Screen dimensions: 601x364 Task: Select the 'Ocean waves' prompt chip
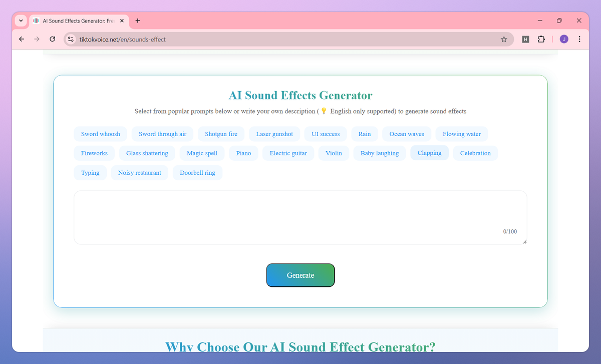(406, 134)
